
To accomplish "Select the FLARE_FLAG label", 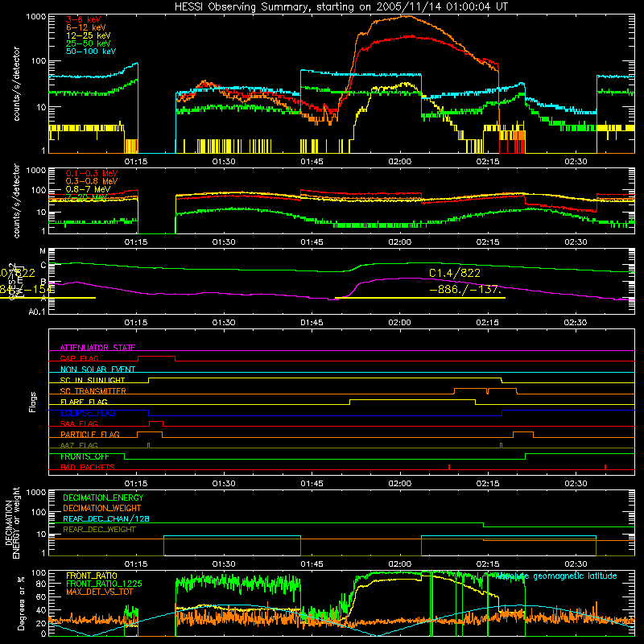I will click(84, 402).
